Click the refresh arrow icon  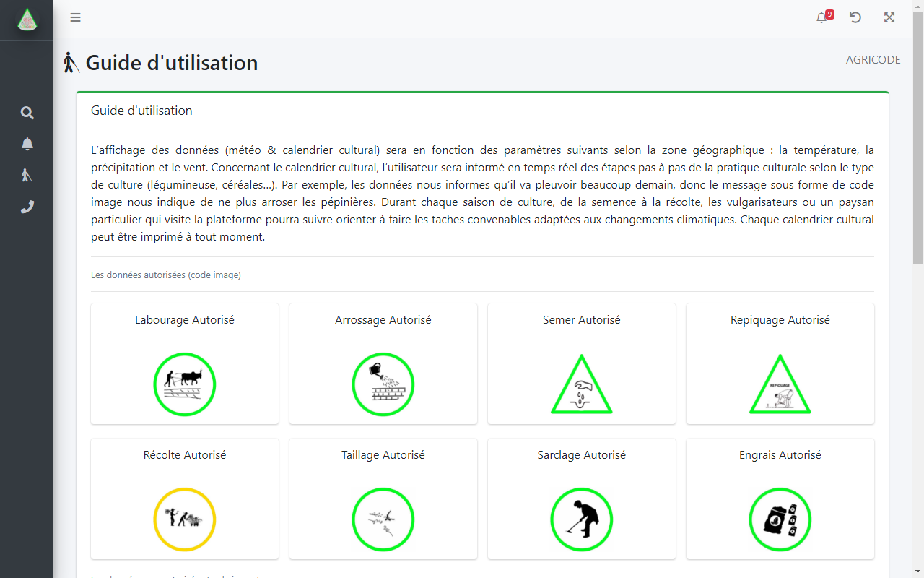click(855, 18)
